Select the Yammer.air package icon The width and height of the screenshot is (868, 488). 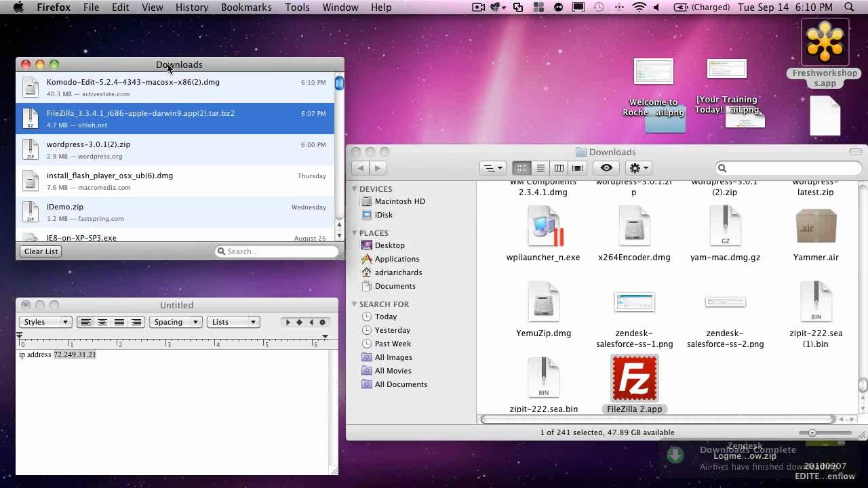pos(816,226)
